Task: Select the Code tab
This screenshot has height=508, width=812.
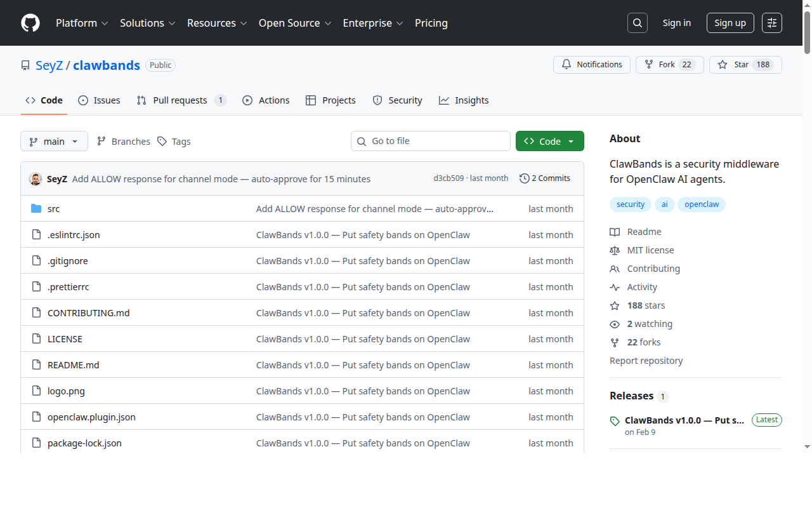Action: (44, 100)
